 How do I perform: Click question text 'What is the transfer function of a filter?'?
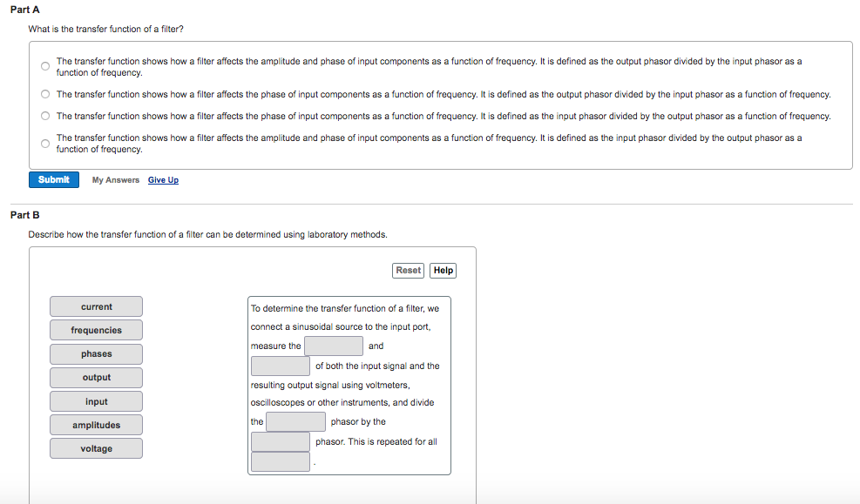click(x=105, y=29)
